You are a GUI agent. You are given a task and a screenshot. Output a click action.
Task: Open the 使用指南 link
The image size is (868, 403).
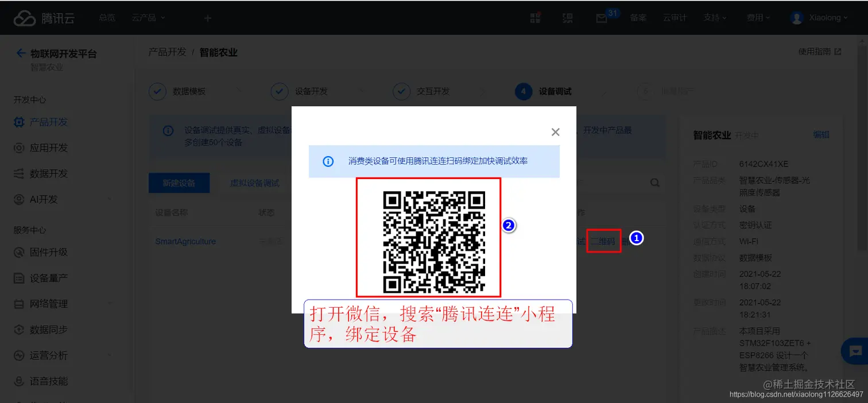click(820, 52)
